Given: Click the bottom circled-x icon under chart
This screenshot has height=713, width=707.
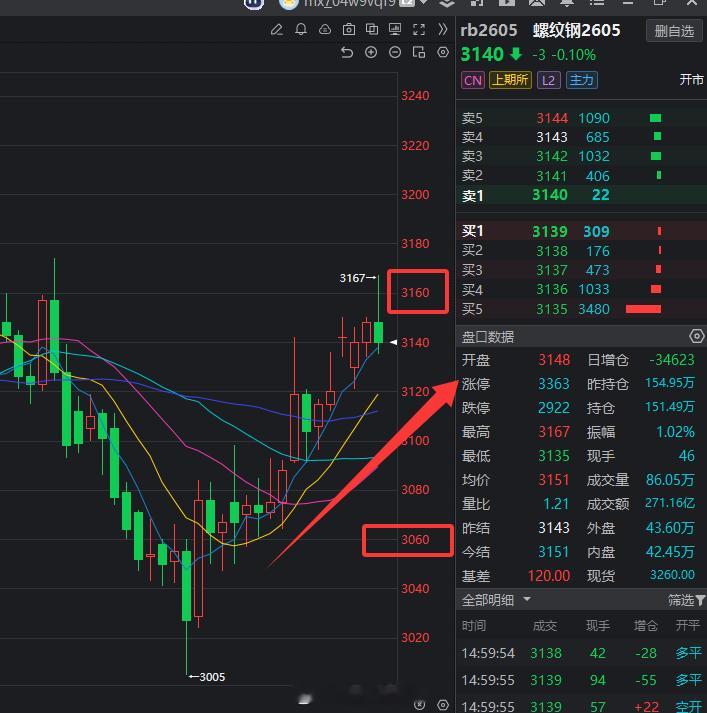Looking at the screenshot, I should tap(420, 705).
